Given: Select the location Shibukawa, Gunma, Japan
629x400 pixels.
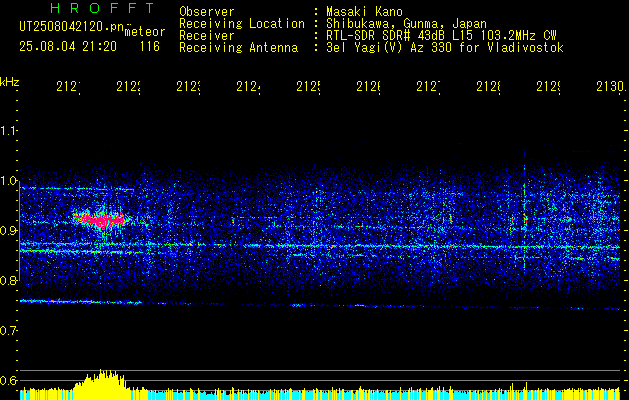Looking at the screenshot, I should (406, 24).
